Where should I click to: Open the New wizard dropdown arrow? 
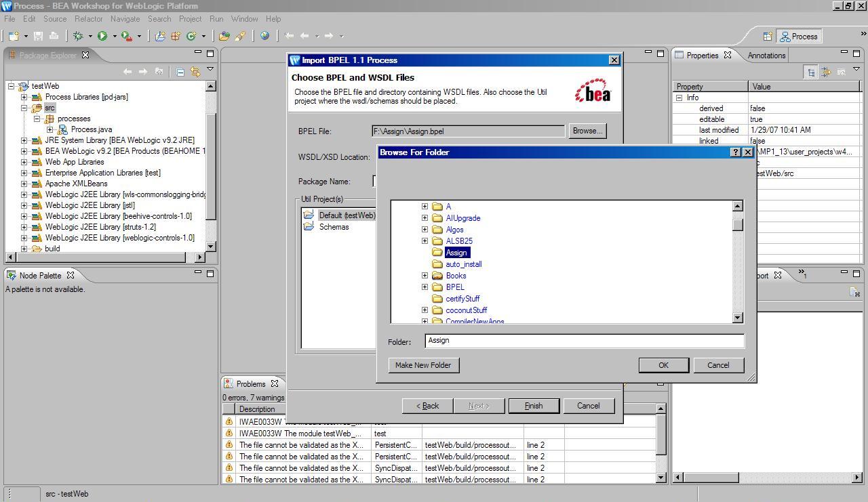click(26, 37)
